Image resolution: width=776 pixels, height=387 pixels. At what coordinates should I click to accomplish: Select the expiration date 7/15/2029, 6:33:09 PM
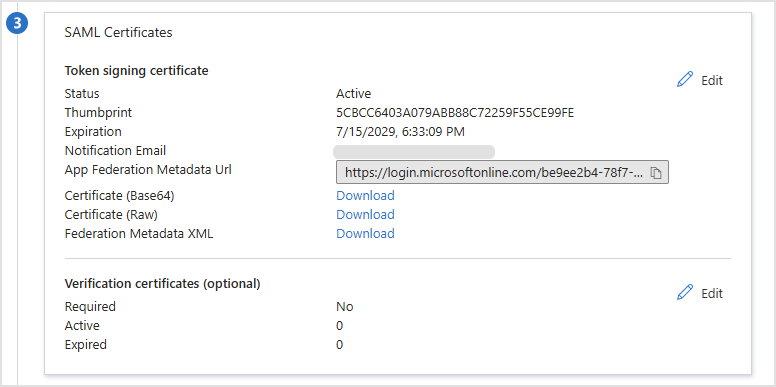(x=400, y=132)
